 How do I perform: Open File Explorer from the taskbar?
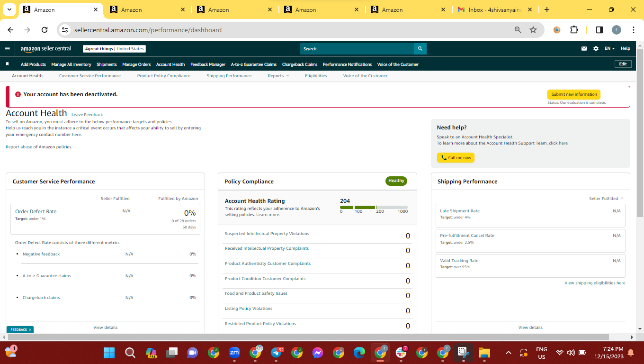coord(484,353)
